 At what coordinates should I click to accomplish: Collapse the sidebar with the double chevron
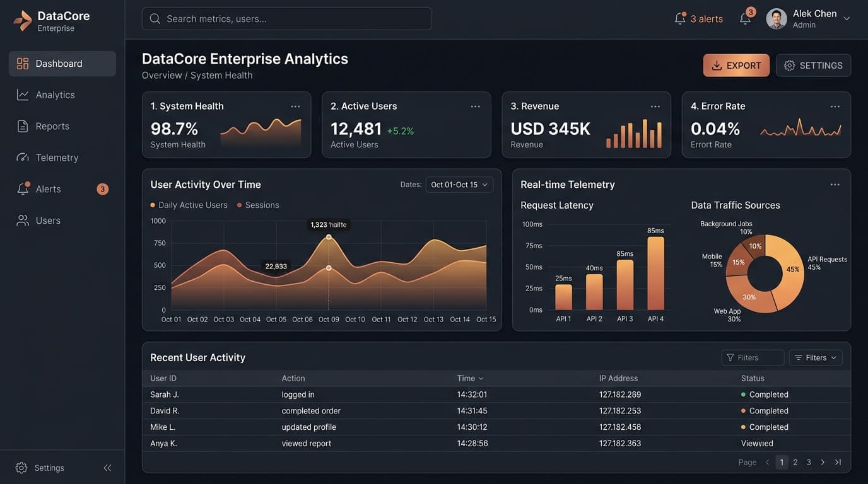107,468
